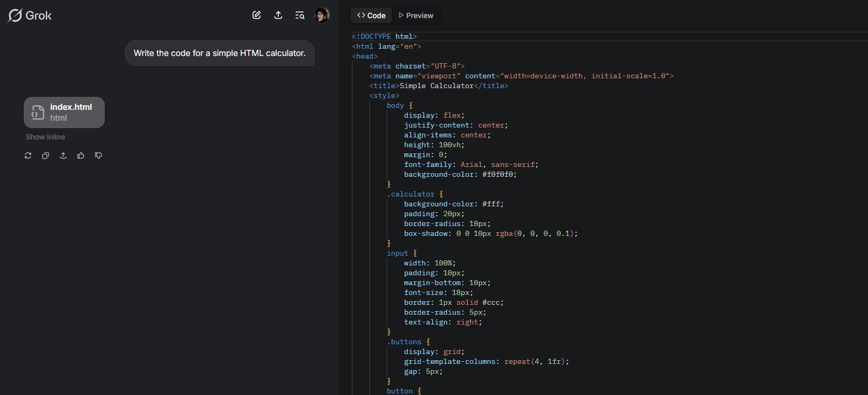Click the .calculator selector in the code

[410, 194]
